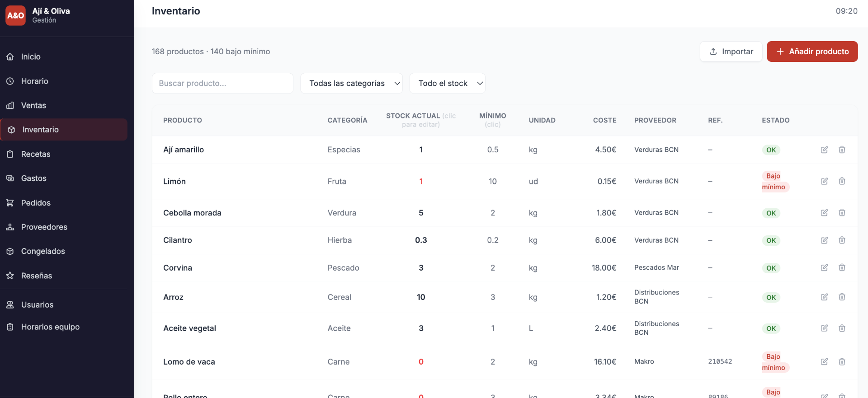Click the edit icon for Aceite vegetal

pos(824,328)
